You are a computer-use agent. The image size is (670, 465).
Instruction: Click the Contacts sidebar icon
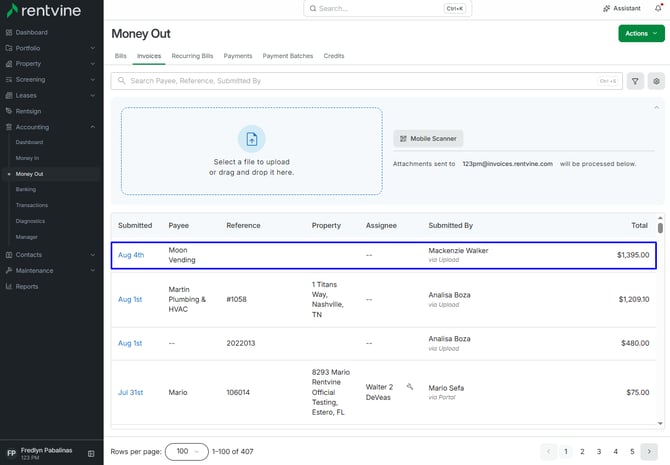(x=9, y=255)
